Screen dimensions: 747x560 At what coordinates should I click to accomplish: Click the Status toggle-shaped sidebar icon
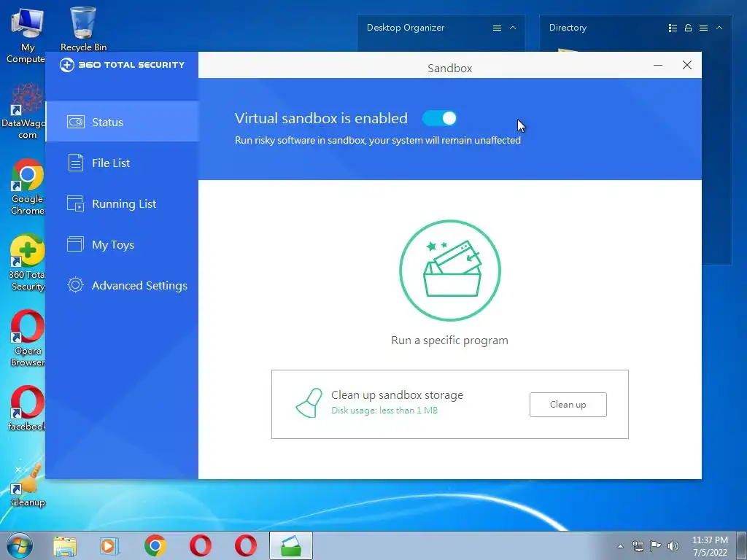(x=75, y=122)
